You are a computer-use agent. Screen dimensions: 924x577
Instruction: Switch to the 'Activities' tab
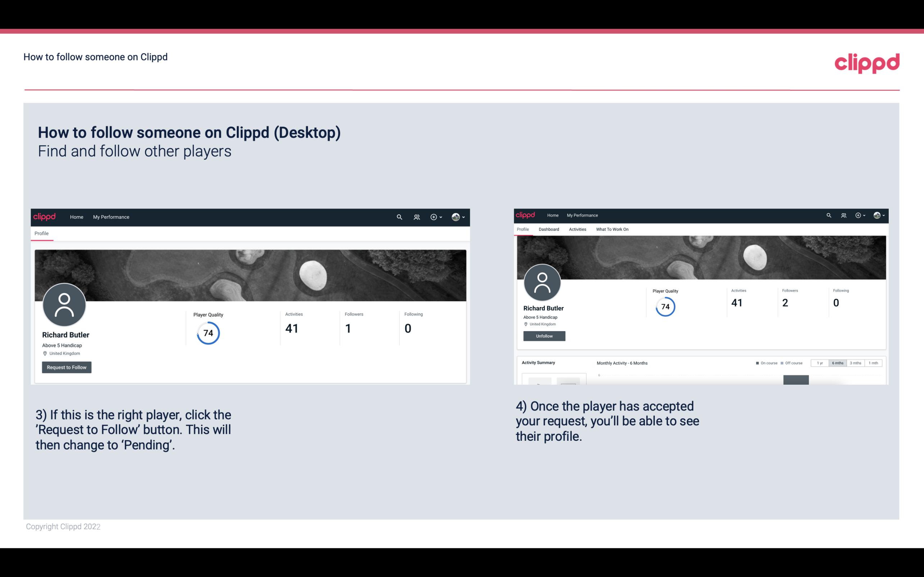point(577,229)
